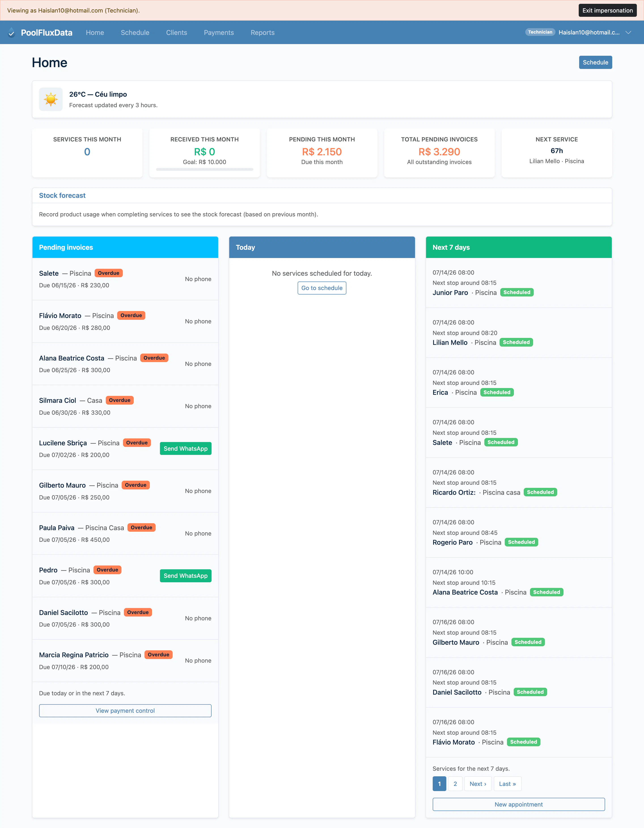Click the R$ 3.290 total pending value

tap(439, 152)
